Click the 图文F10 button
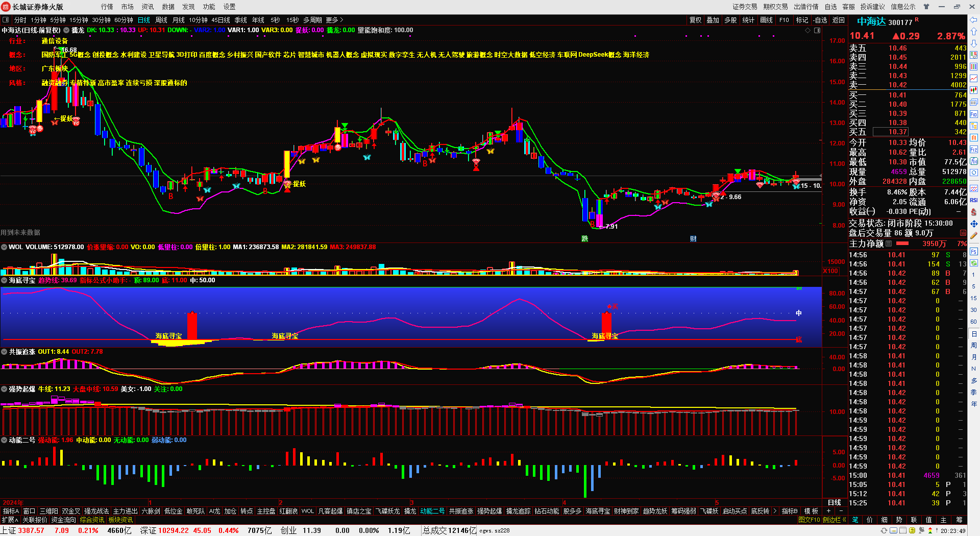Image resolution: width=980 pixels, height=536 pixels. coord(809,520)
